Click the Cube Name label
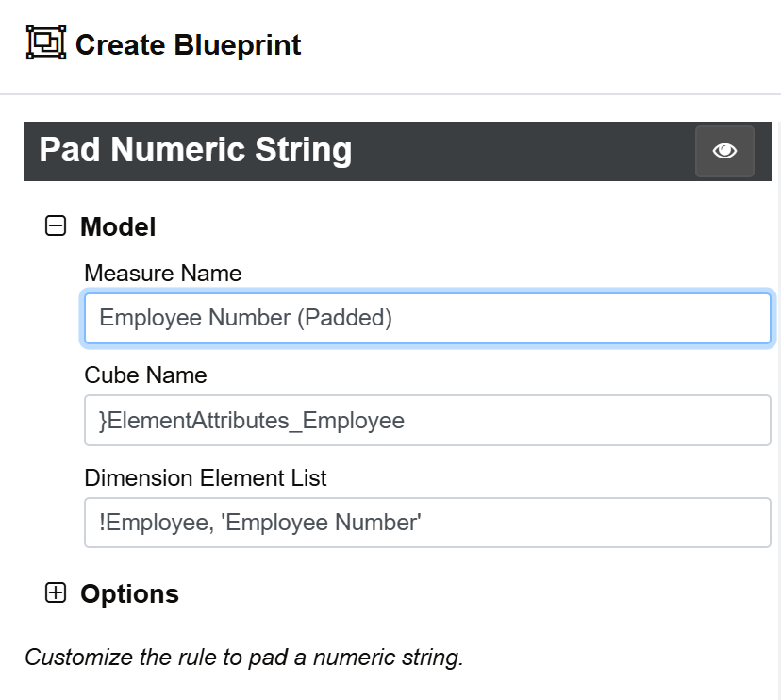 145,375
